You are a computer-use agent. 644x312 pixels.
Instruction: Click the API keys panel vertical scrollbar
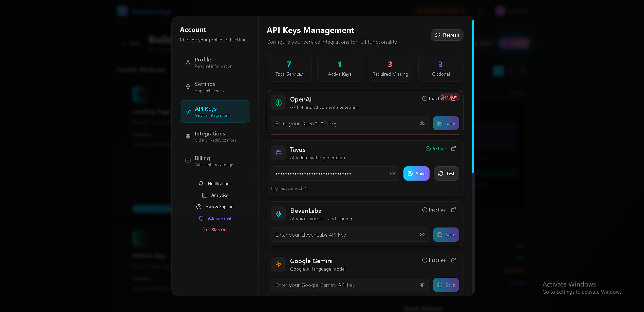point(473,96)
